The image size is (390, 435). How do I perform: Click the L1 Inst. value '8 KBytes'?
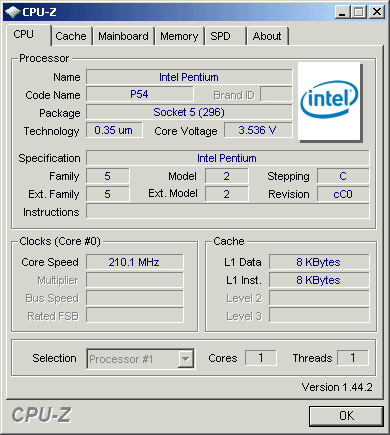pyautogui.click(x=319, y=280)
